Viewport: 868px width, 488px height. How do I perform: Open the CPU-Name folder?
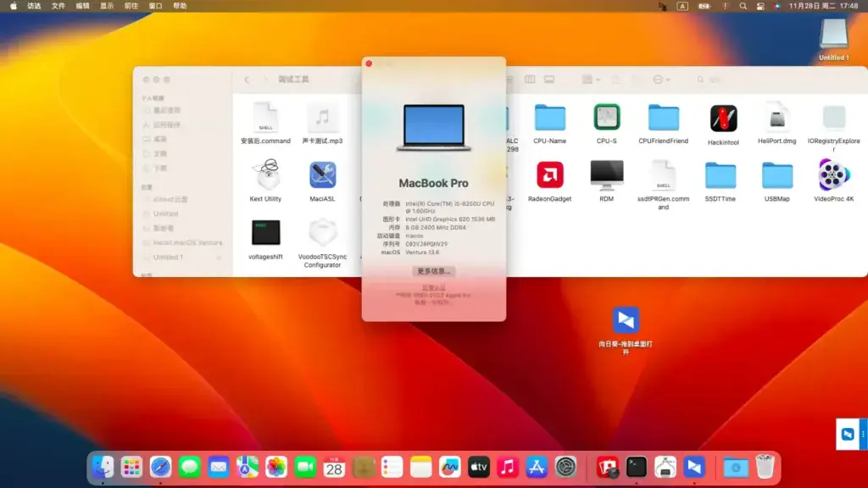(x=549, y=117)
